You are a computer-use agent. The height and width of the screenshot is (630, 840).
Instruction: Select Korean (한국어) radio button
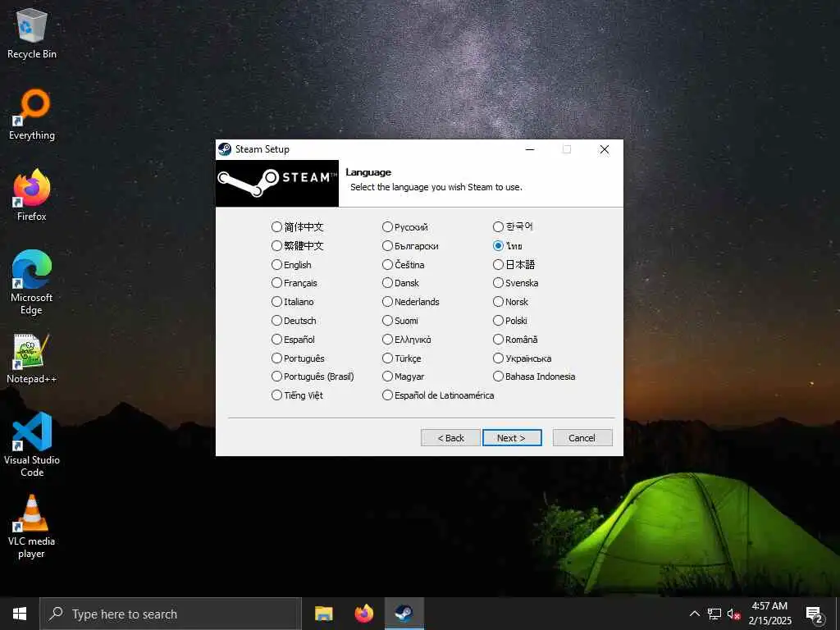pyautogui.click(x=514, y=226)
